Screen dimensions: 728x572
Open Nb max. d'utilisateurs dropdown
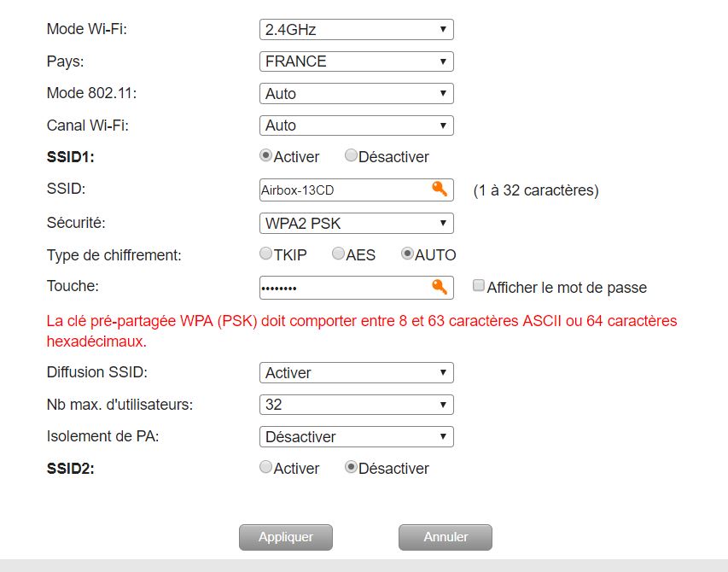(x=357, y=405)
